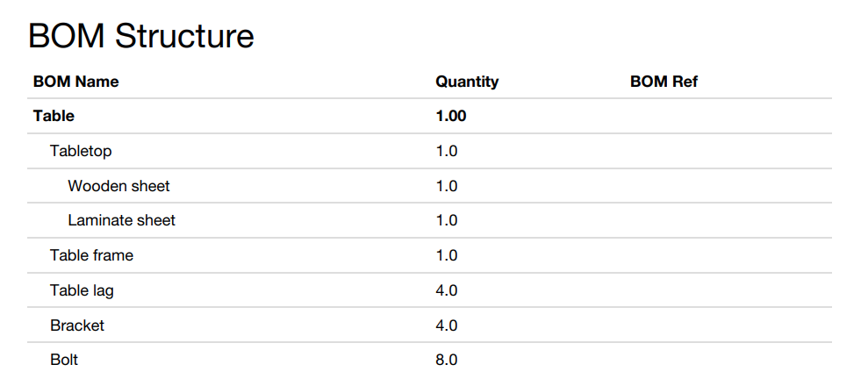Click the Tabletop BOM entry
868x386 pixels.
[x=81, y=151]
